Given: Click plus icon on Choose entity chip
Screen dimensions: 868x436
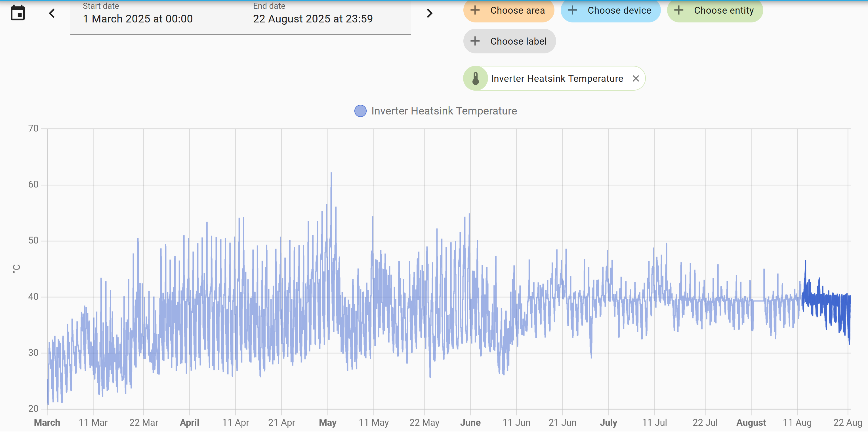Looking at the screenshot, I should coord(679,11).
